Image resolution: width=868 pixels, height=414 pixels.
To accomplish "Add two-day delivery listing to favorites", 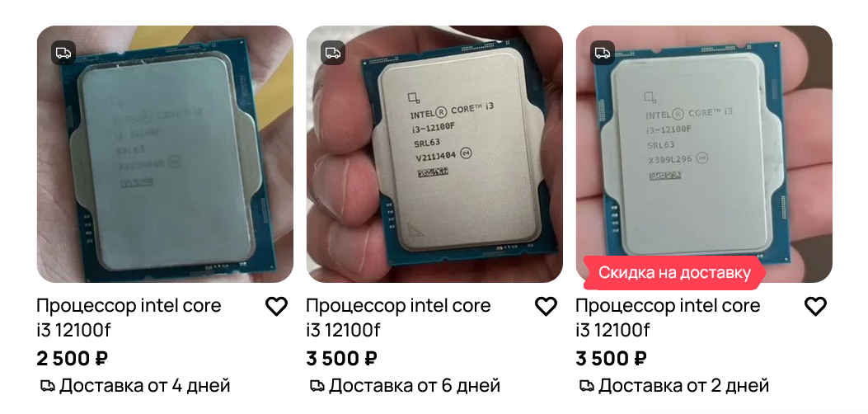I will pos(815,306).
